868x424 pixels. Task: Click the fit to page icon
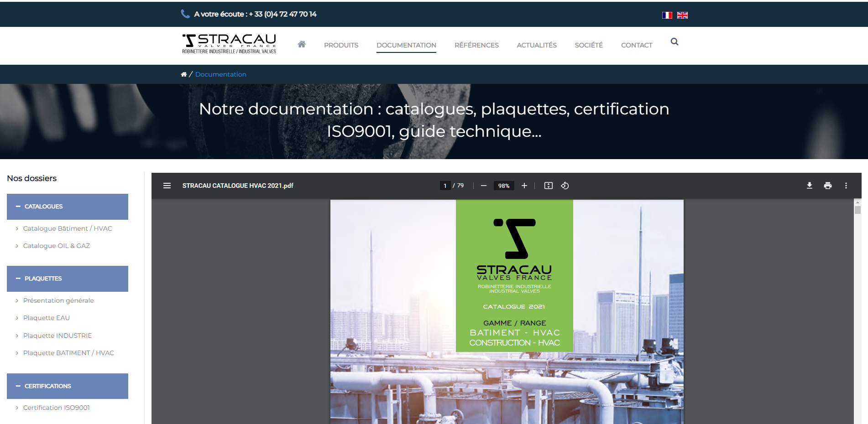[x=549, y=186]
